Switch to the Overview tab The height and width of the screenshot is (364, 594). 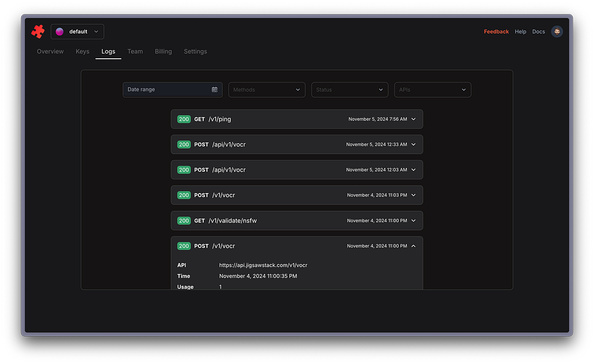pyautogui.click(x=50, y=52)
